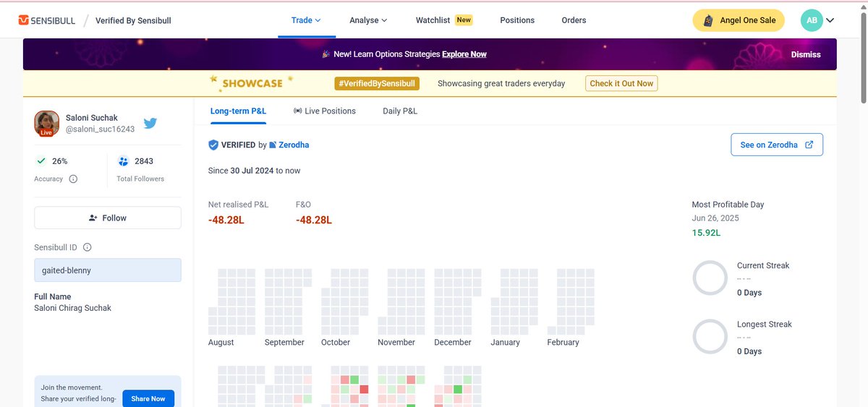The image size is (868, 407).
Task: Click the Share Now button
Action: click(148, 398)
